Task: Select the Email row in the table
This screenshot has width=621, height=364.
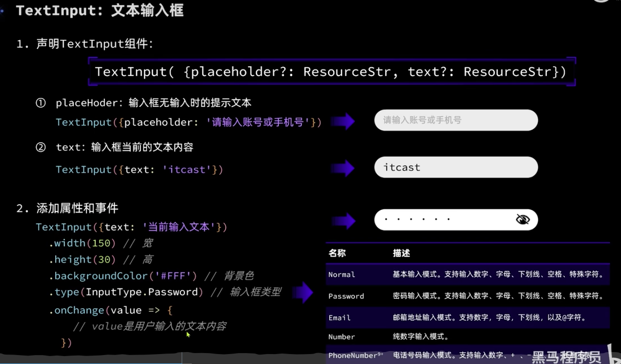Action: [x=467, y=318]
